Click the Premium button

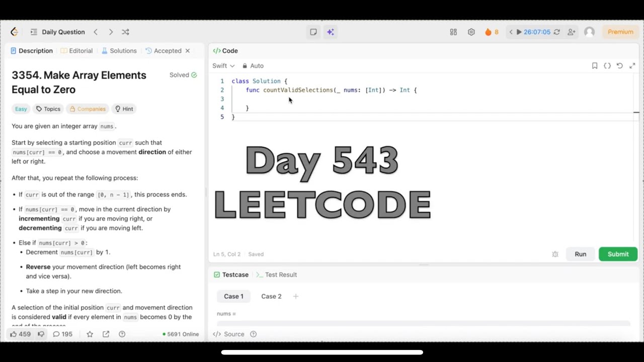pyautogui.click(x=620, y=32)
